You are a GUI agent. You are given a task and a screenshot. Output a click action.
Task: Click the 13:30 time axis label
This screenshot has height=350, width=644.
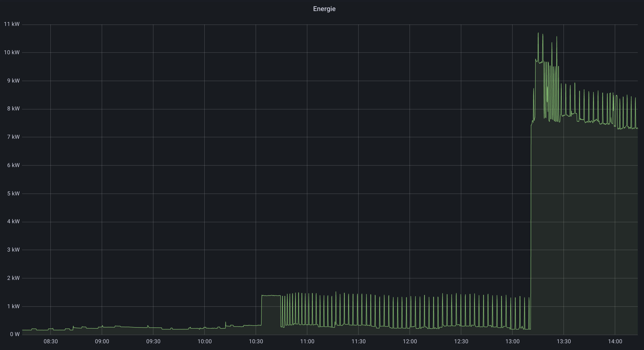coord(564,342)
